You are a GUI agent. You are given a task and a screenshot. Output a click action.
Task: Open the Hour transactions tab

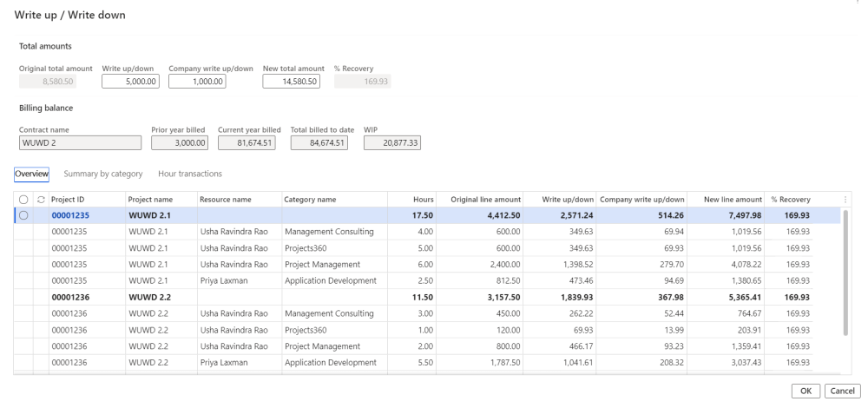point(189,174)
